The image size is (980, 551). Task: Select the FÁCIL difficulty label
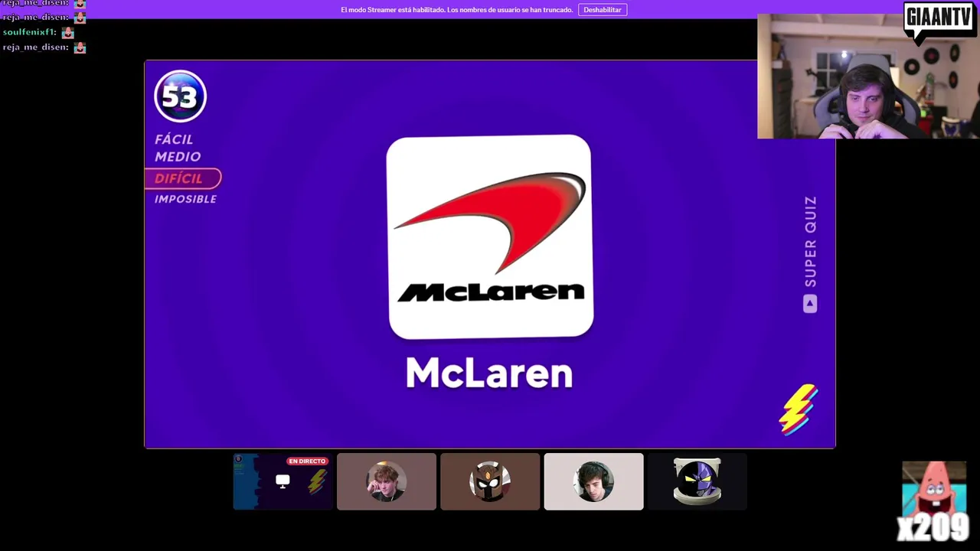click(174, 139)
